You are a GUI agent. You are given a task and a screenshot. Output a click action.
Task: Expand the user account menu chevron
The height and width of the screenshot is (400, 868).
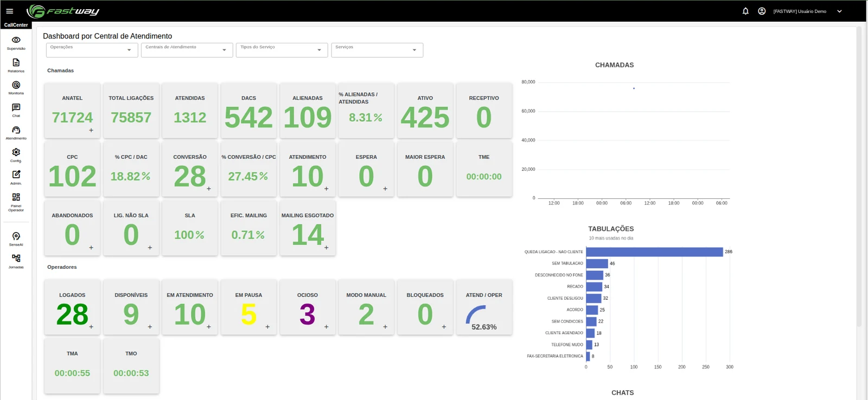tap(839, 11)
